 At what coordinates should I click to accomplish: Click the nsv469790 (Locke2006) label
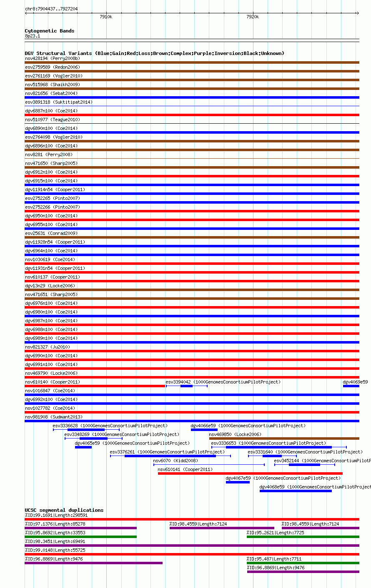coord(51,373)
